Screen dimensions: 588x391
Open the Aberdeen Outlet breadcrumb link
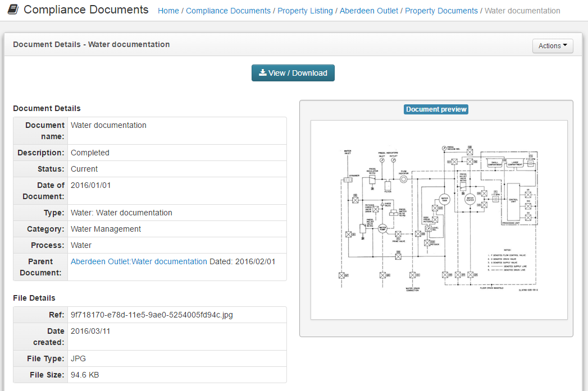point(369,11)
